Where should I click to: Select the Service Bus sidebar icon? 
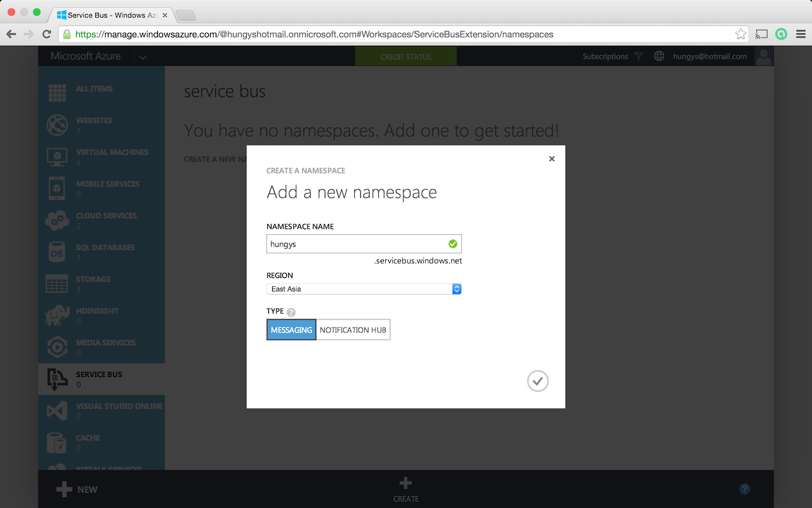(x=57, y=378)
